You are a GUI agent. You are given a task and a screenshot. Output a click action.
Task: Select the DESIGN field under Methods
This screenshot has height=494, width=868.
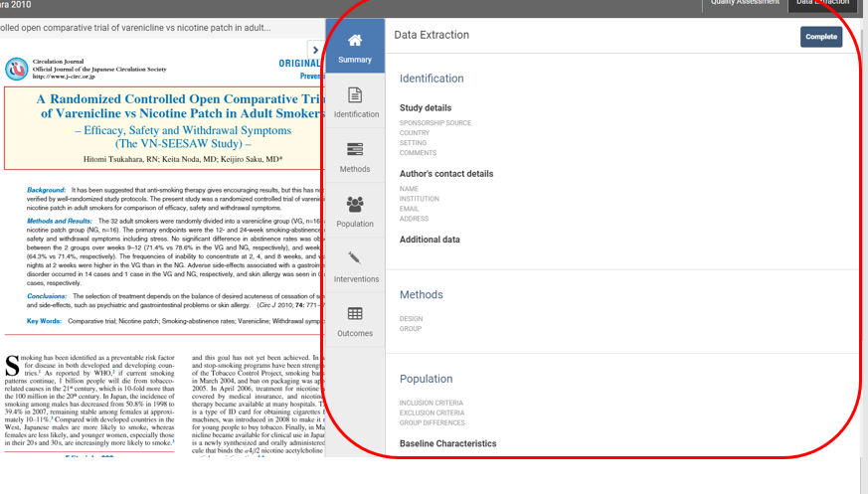411,319
